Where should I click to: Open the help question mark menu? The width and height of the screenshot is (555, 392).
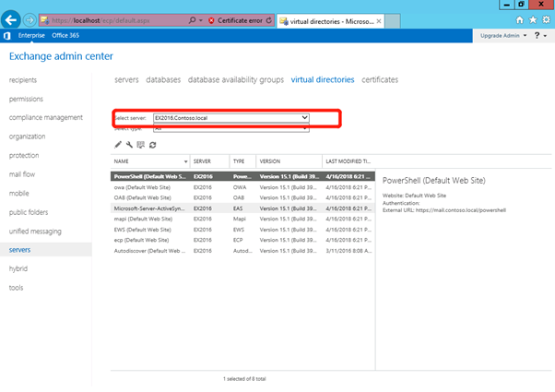click(x=540, y=35)
